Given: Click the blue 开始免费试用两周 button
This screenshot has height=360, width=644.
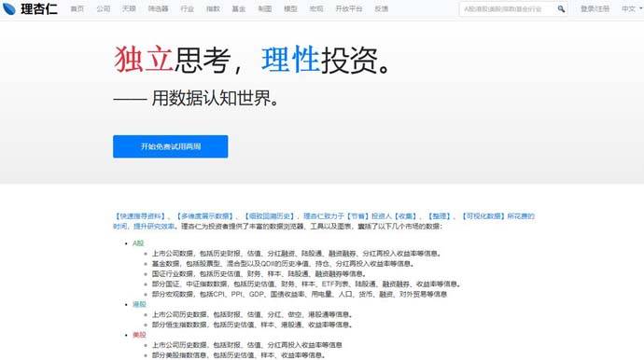Looking at the screenshot, I should click(x=171, y=146).
